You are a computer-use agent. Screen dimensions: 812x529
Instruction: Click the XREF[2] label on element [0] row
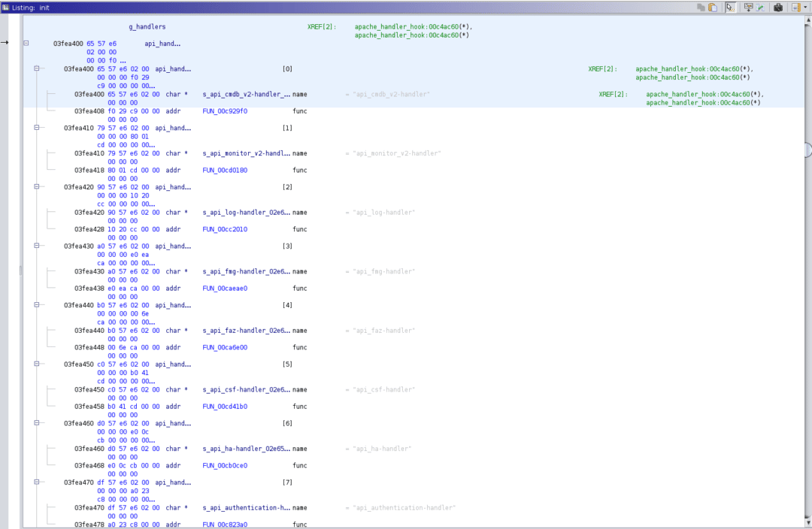click(x=602, y=69)
